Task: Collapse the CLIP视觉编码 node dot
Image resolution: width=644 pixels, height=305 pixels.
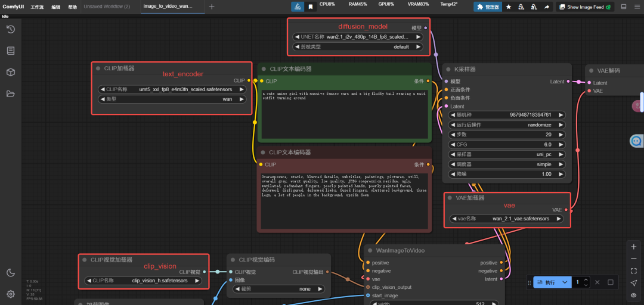Action: [233, 260]
